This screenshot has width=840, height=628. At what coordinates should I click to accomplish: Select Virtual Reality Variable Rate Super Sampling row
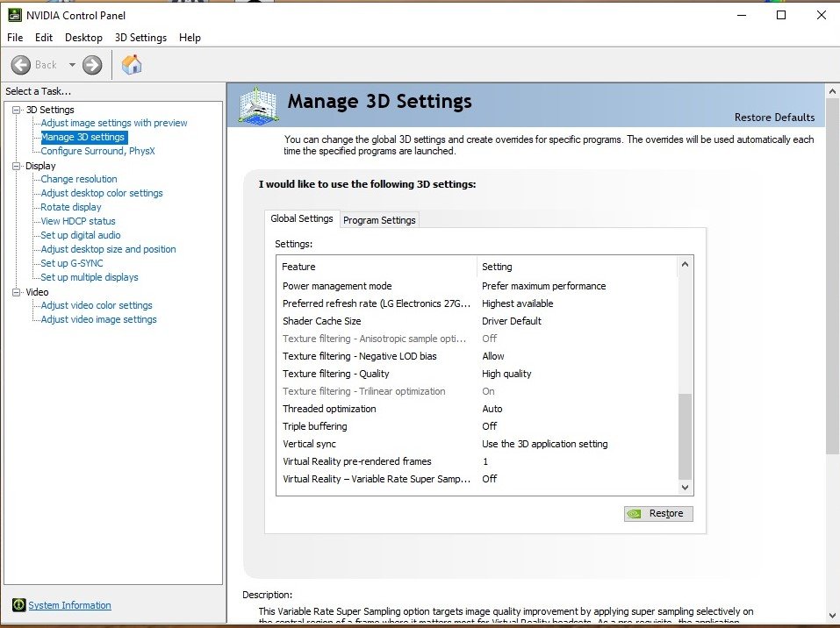point(477,479)
